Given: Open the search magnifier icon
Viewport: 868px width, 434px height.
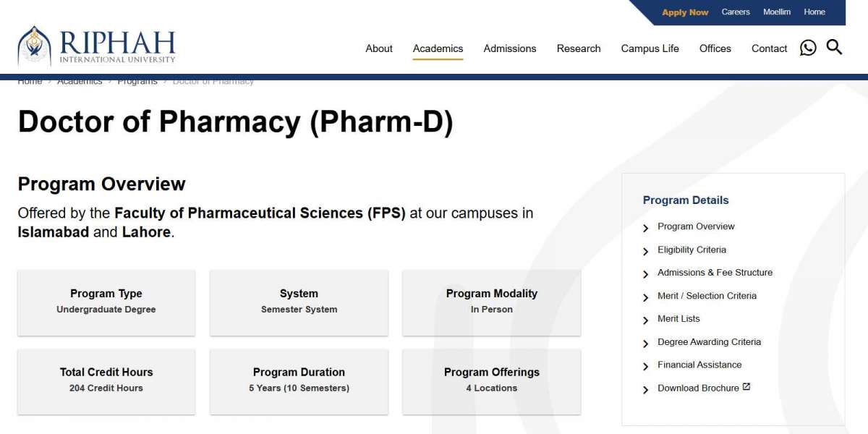Looking at the screenshot, I should tap(834, 48).
